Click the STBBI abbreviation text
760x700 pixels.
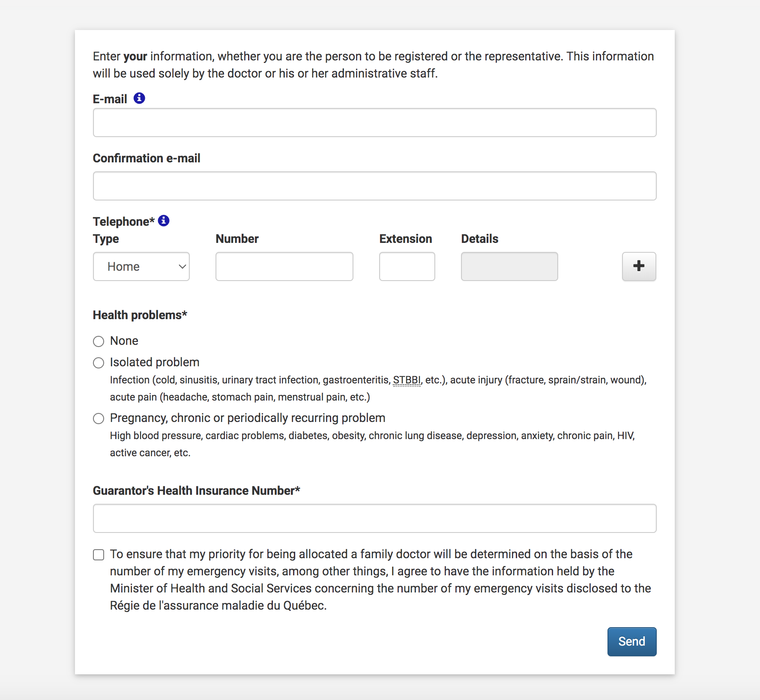click(407, 380)
